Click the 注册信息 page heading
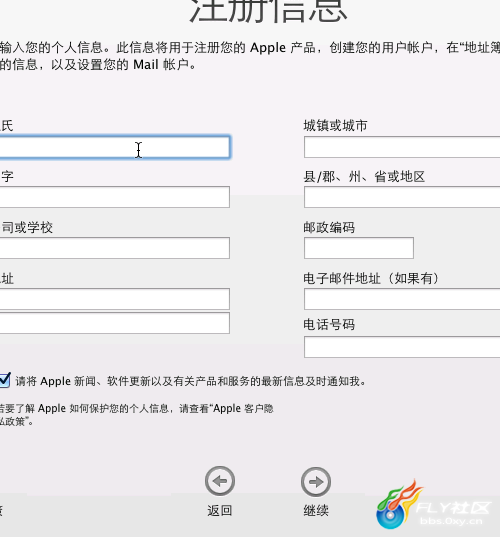 [x=268, y=11]
